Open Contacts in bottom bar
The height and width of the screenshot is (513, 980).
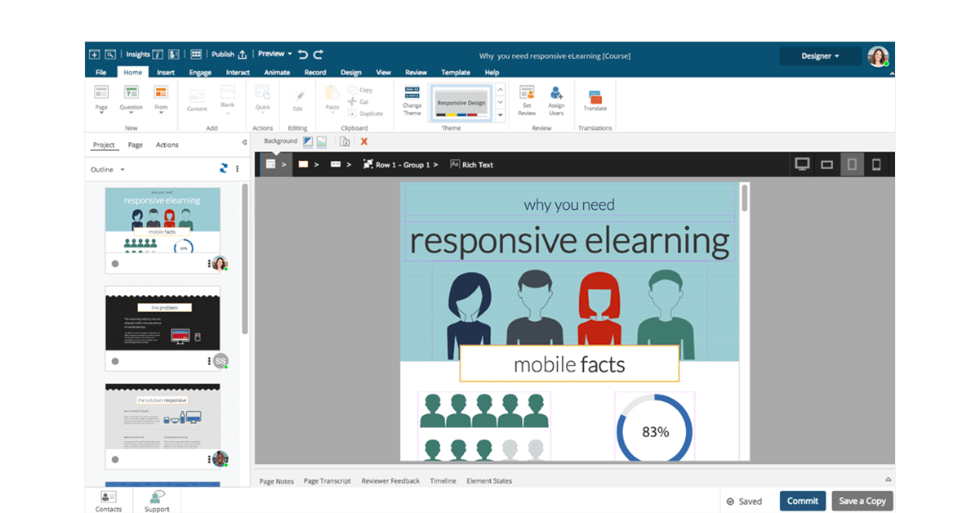[x=108, y=501]
